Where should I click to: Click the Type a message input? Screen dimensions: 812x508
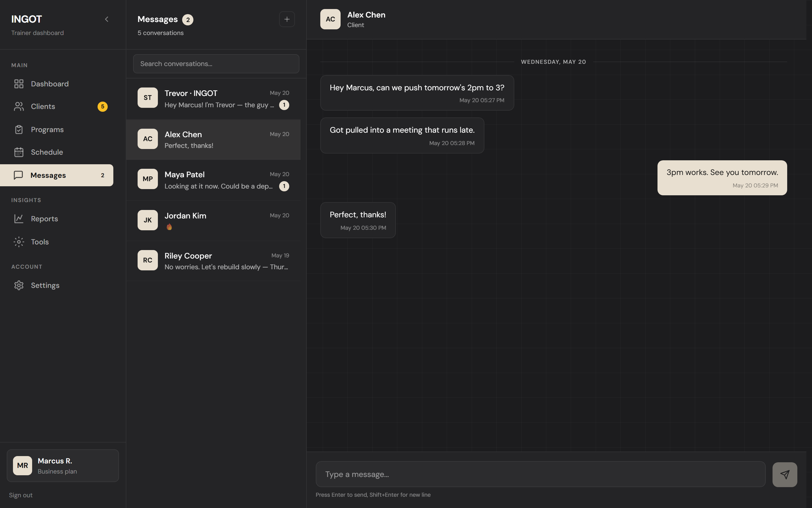pyautogui.click(x=540, y=474)
